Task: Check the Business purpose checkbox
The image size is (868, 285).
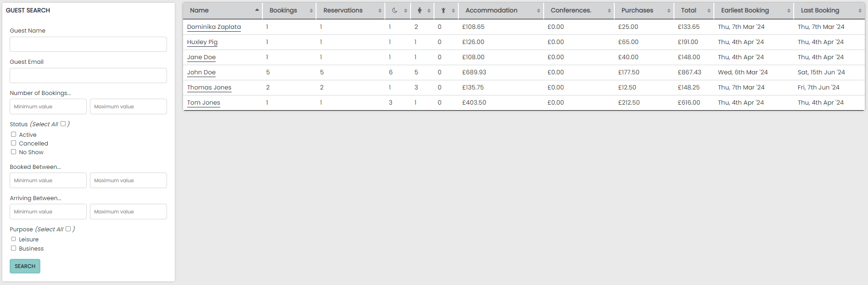Action: point(14,248)
